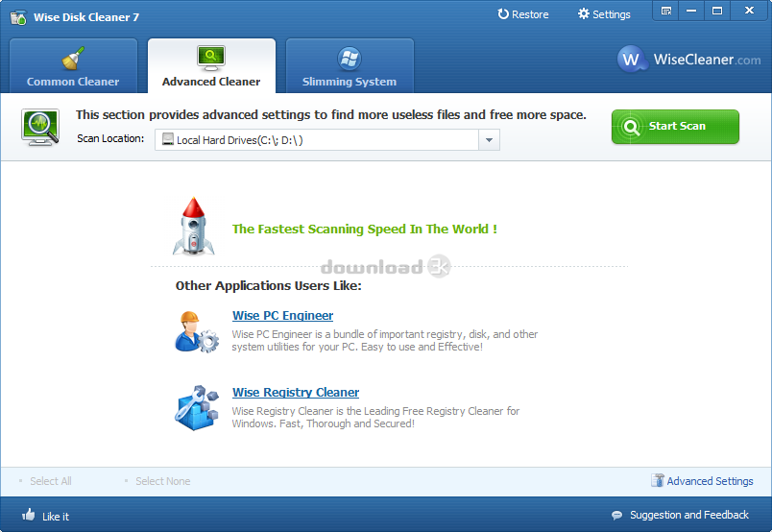Click the thumbs-up Like it icon
The image size is (772, 532).
[29, 515]
